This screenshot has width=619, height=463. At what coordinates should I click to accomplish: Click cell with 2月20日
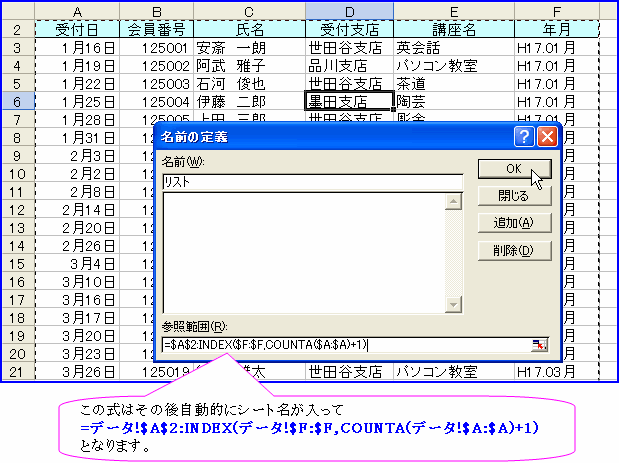[77, 228]
